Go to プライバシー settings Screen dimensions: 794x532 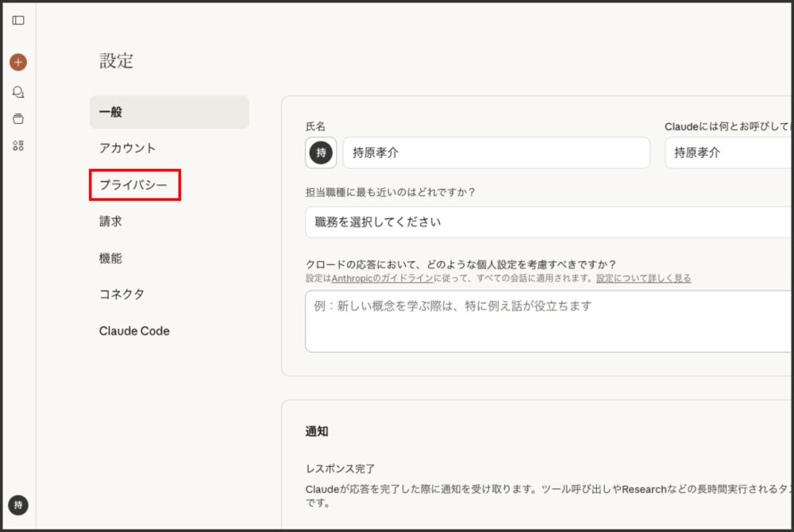coord(134,185)
